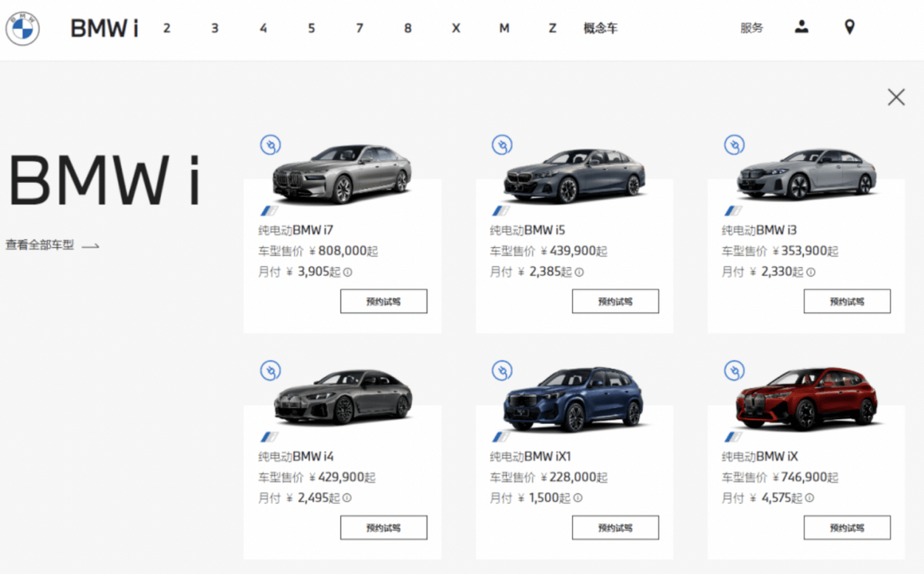Open the X series menu
This screenshot has width=924, height=574.
coord(456,28)
